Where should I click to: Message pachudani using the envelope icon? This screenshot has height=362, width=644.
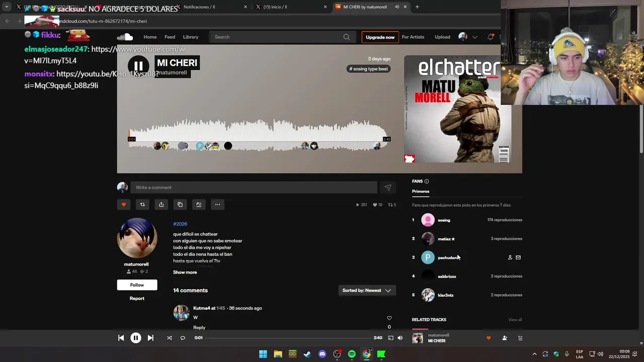pos(518,257)
